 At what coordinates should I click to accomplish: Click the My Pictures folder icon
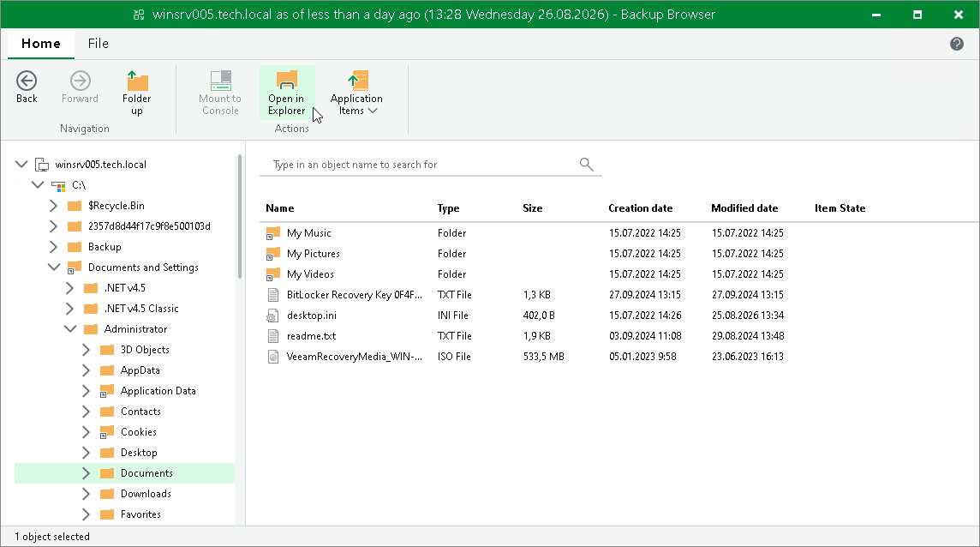click(x=273, y=254)
